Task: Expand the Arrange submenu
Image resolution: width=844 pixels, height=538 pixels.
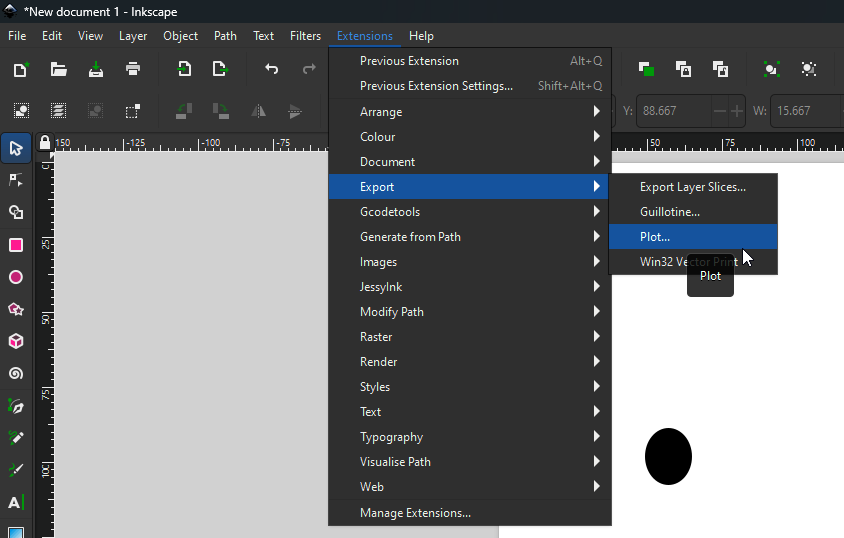Action: [469, 111]
